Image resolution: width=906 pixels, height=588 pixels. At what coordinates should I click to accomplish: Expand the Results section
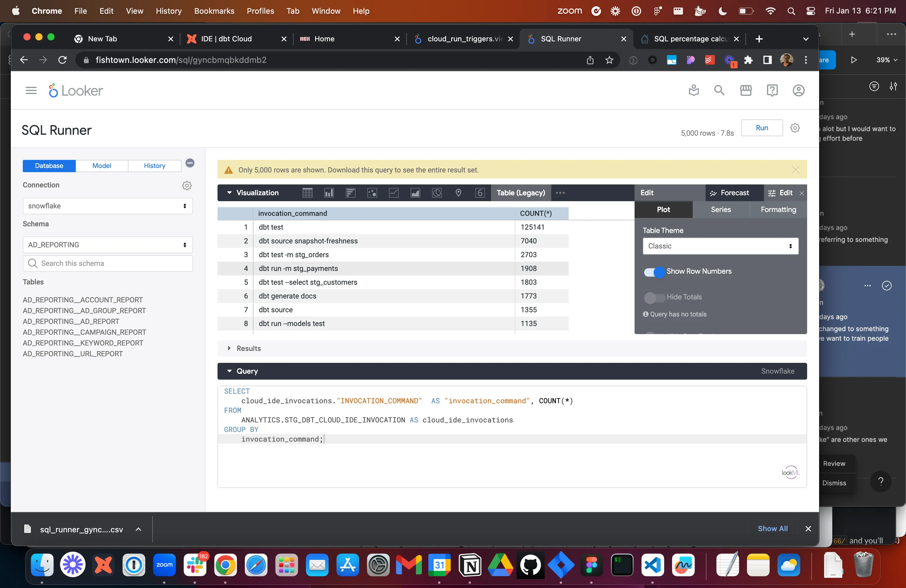click(229, 348)
